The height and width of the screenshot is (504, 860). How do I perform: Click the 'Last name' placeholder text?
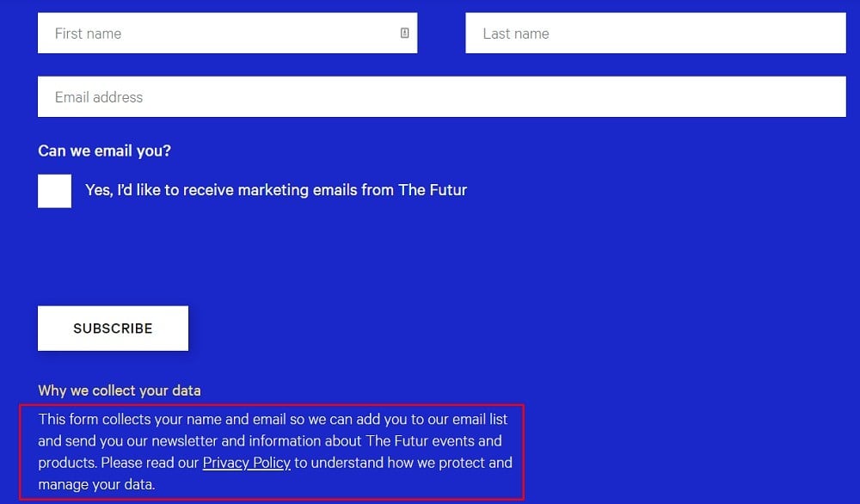pyautogui.click(x=515, y=34)
